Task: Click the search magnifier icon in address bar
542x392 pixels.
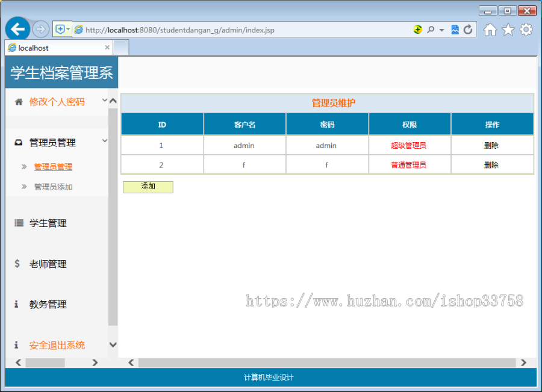Action: 431,30
